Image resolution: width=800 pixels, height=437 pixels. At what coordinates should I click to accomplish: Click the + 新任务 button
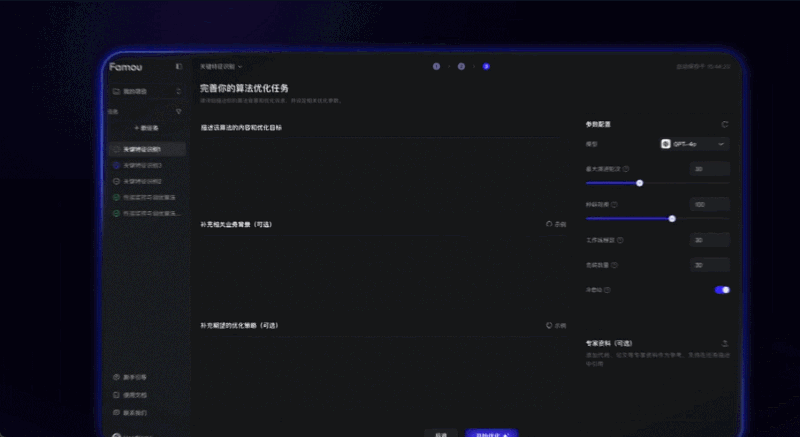click(x=146, y=128)
